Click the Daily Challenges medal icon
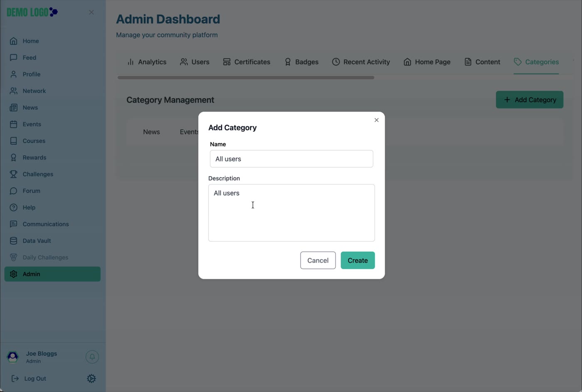The height and width of the screenshot is (392, 582). (14, 257)
